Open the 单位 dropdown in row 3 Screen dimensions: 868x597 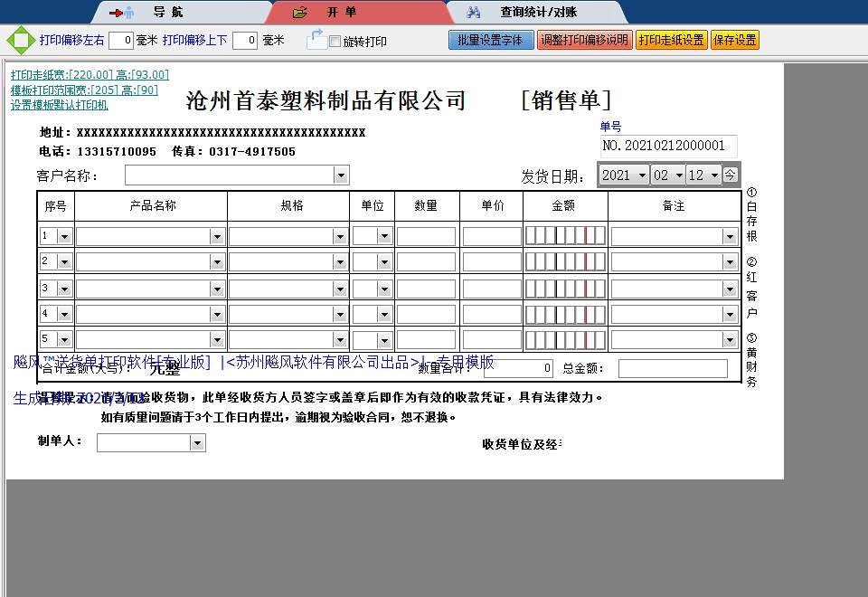coord(385,288)
